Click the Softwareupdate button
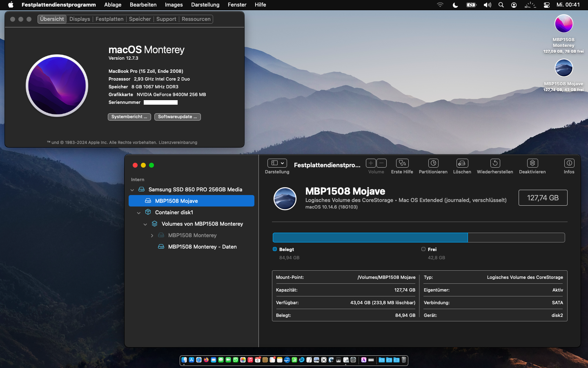 click(x=177, y=117)
